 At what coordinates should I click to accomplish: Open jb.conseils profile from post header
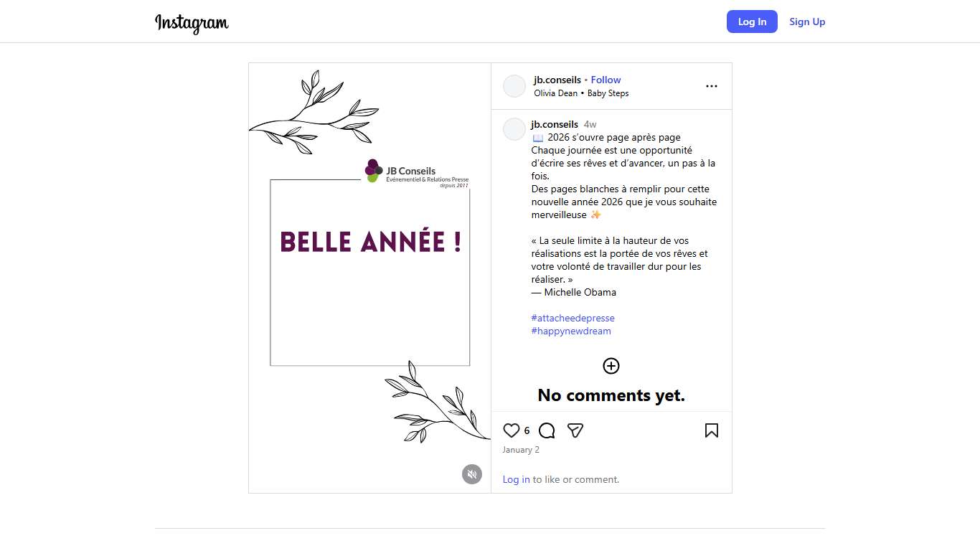(x=557, y=80)
